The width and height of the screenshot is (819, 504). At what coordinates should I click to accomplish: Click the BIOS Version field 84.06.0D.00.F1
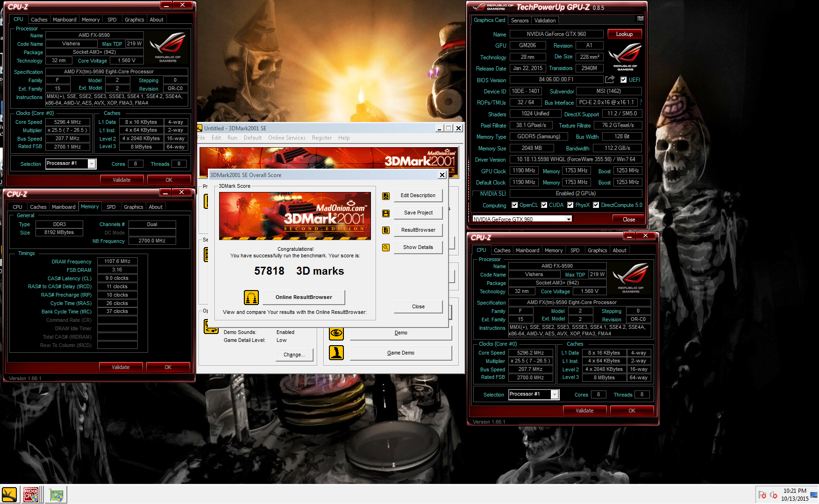(556, 80)
